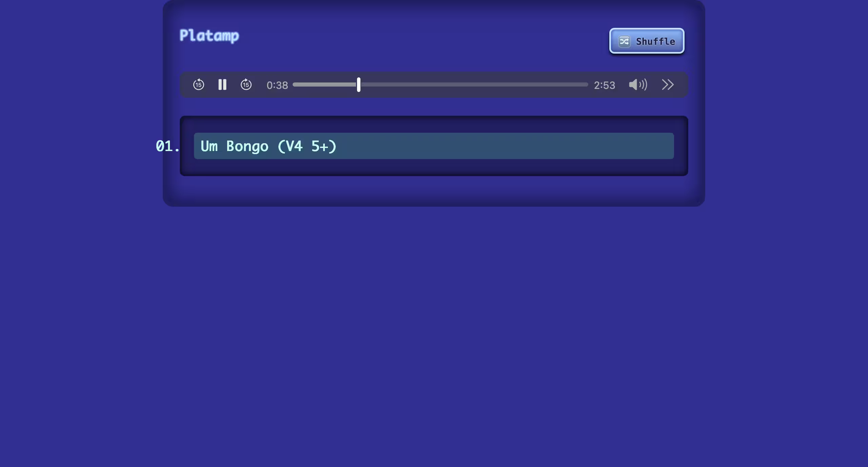Skip forward 15 seconds
The image size is (868, 467).
tap(246, 85)
